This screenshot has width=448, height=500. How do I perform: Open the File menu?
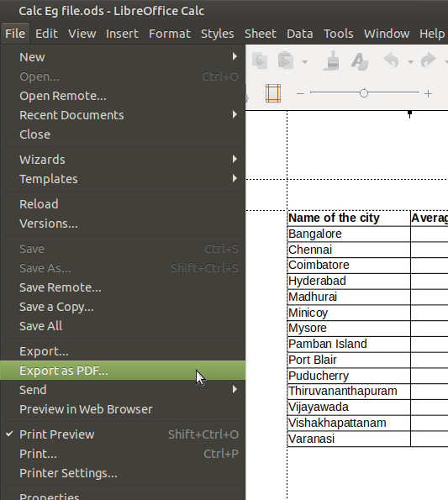pyautogui.click(x=15, y=34)
